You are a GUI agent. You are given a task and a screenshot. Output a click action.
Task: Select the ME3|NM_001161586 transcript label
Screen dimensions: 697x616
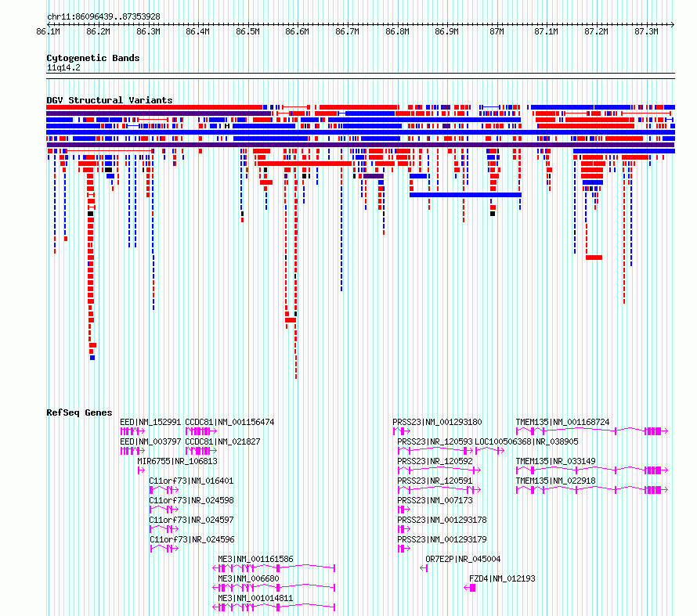click(255, 559)
